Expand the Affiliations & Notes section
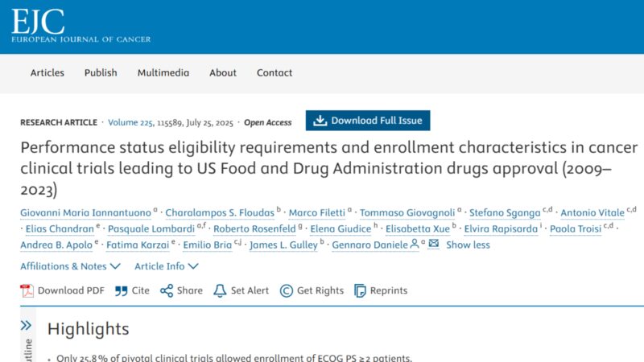 [70, 266]
